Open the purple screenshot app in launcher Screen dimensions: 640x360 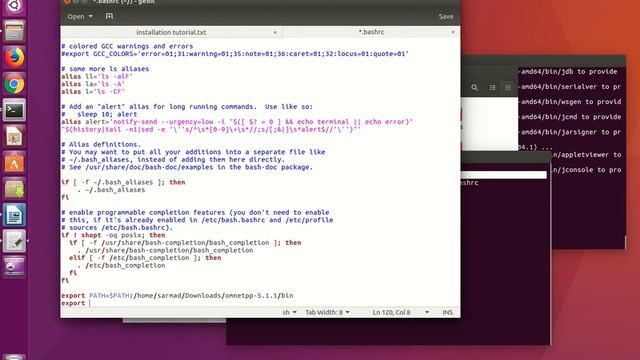(14, 267)
